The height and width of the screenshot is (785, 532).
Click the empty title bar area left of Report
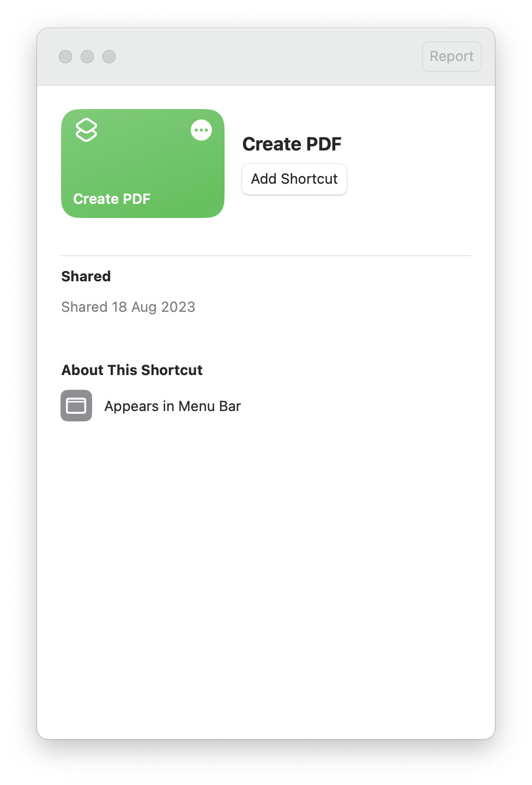click(x=267, y=57)
